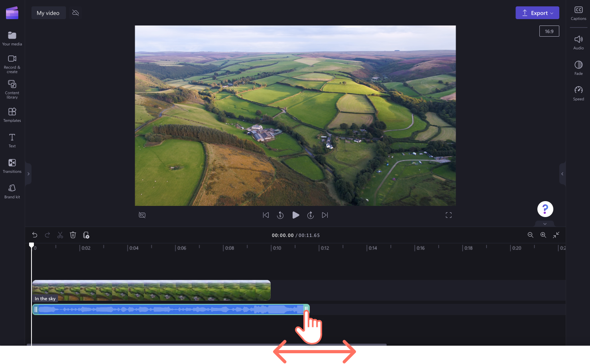The width and height of the screenshot is (590, 364).
Task: Open the Export dropdown chevron
Action: coord(552,13)
